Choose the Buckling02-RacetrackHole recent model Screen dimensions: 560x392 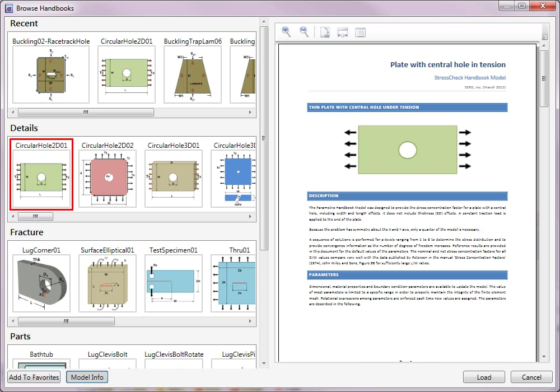(x=51, y=74)
